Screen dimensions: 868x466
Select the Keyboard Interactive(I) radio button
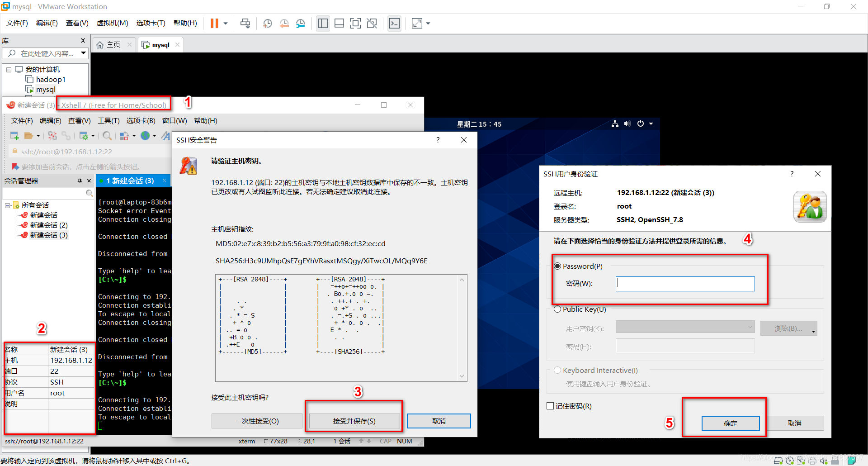pyautogui.click(x=557, y=370)
